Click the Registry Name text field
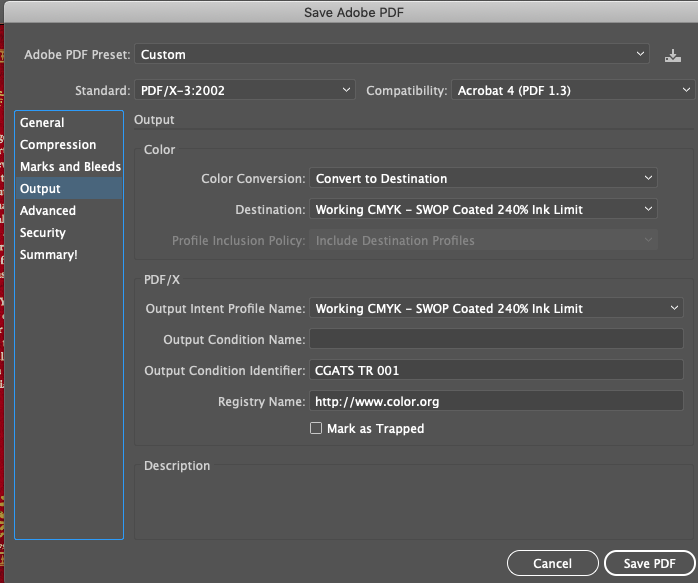698x583 pixels. tap(496, 402)
